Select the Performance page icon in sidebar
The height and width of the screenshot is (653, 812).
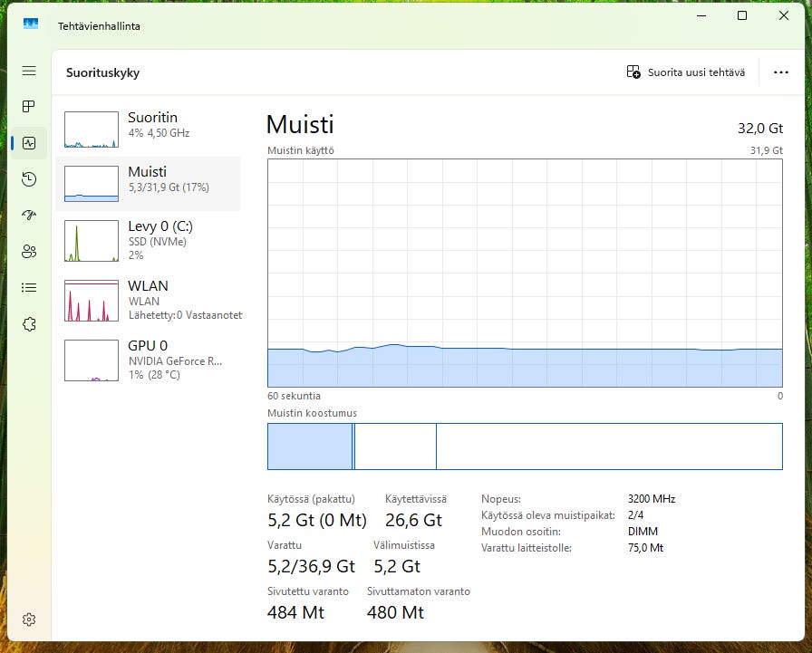(x=29, y=143)
